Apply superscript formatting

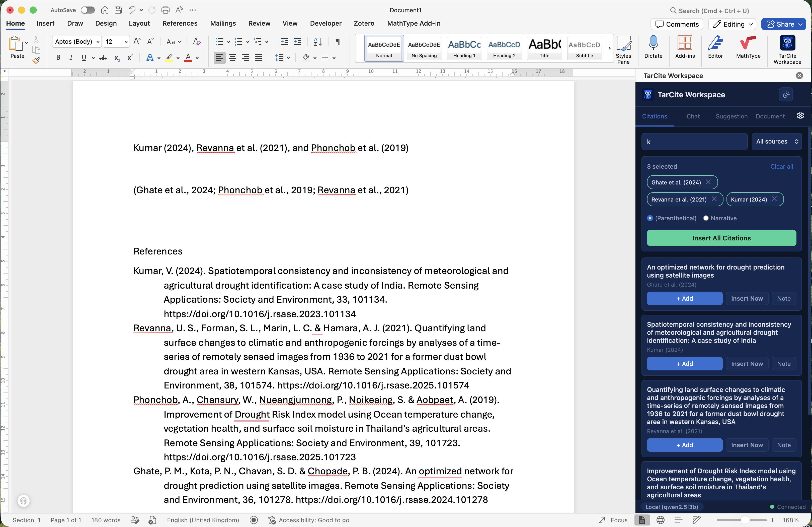130,57
